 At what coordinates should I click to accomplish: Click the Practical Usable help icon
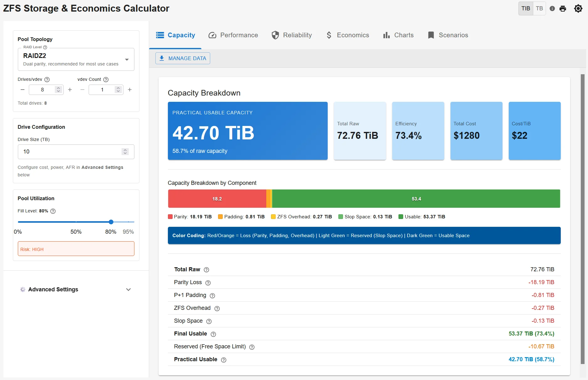pyautogui.click(x=224, y=360)
